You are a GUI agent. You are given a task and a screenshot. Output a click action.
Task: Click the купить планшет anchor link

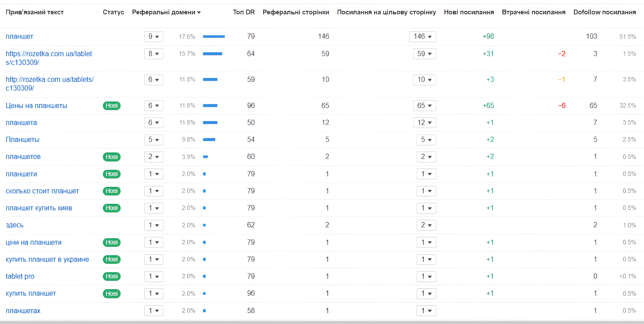tap(31, 294)
